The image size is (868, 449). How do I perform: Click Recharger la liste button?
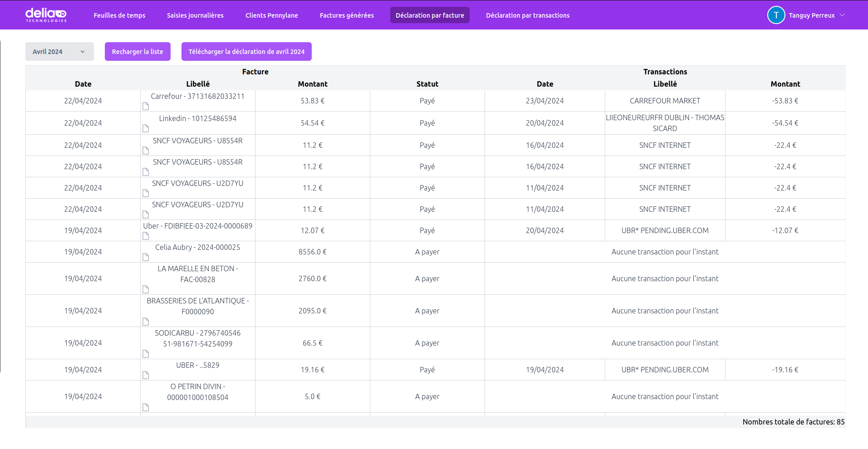click(137, 52)
